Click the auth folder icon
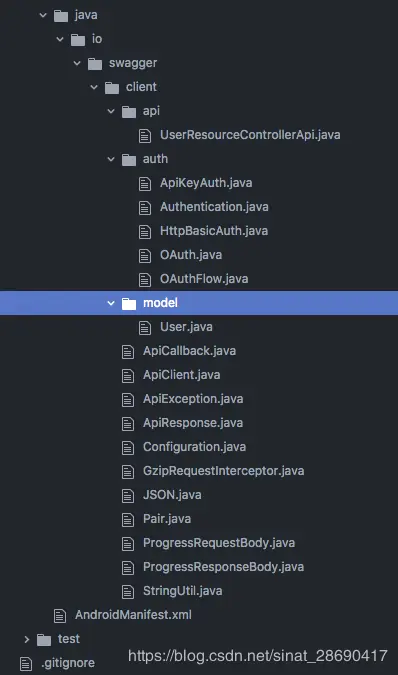 pyautogui.click(x=129, y=160)
